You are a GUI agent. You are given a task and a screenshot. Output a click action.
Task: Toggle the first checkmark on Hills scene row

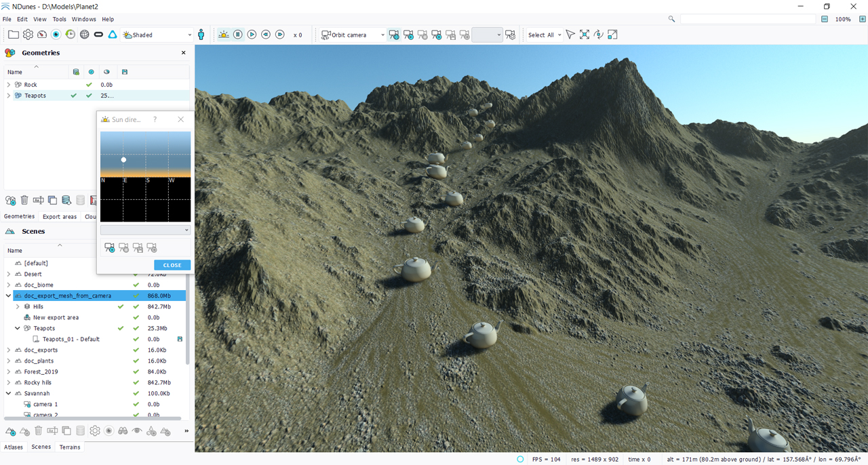tap(121, 307)
